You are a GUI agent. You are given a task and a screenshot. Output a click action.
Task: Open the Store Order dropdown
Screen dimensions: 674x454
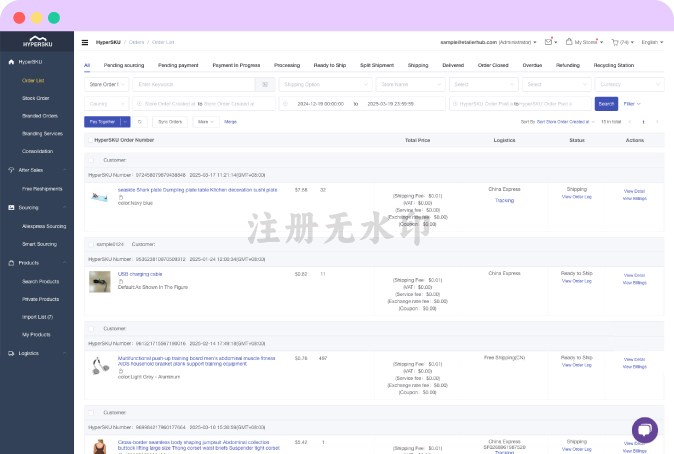(106, 84)
